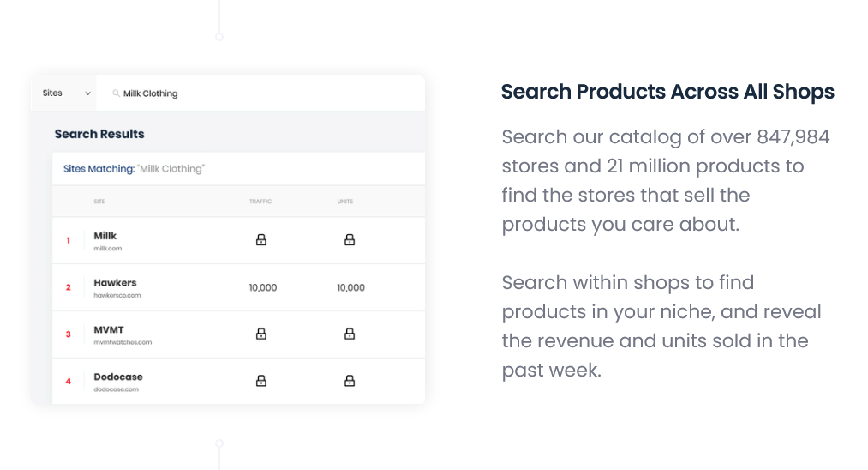Viewport: 868px width, 470px height.
Task: Open the Millk site result
Action: (x=105, y=236)
